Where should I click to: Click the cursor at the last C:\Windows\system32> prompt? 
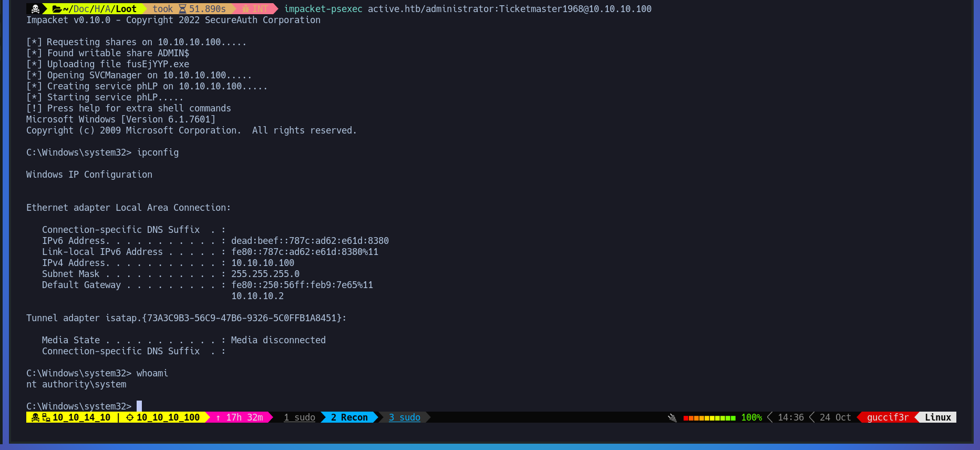pyautogui.click(x=139, y=406)
